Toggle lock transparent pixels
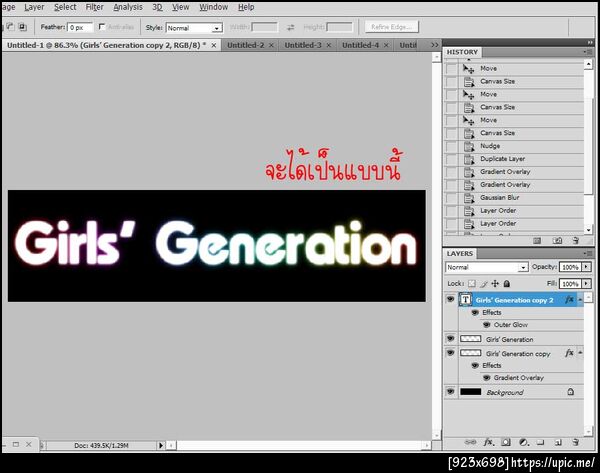Viewport: 600px width, 473px height. [472, 284]
